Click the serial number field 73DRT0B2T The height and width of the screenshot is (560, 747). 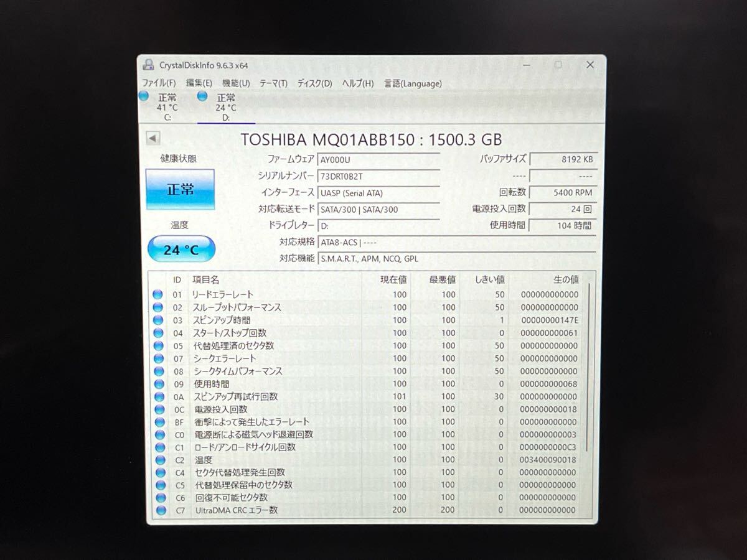point(378,177)
